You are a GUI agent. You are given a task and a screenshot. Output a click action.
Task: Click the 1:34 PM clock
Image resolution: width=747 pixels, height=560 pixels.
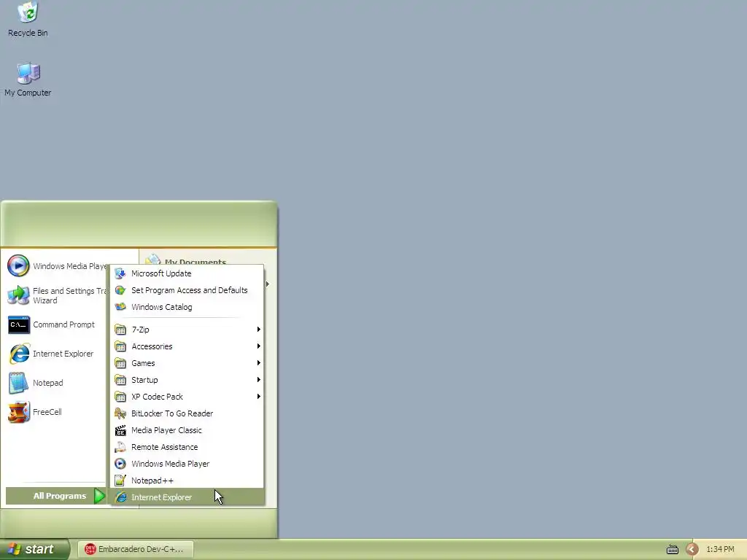(x=720, y=549)
